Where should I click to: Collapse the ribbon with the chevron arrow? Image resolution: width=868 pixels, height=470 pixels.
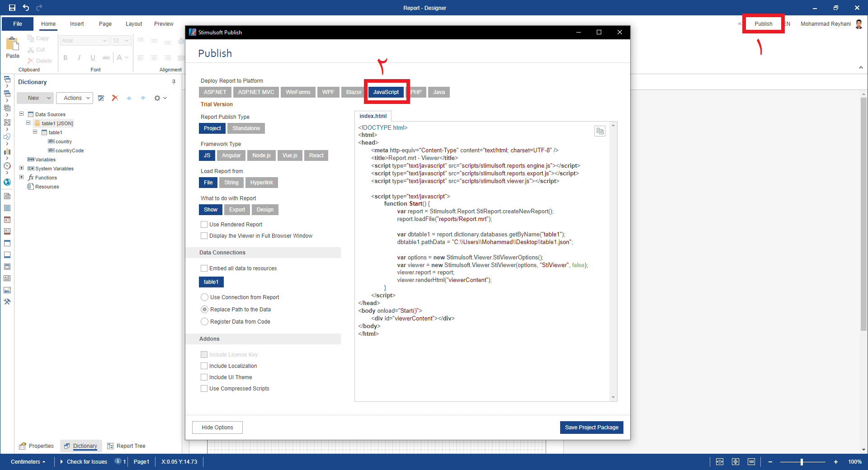tap(861, 67)
